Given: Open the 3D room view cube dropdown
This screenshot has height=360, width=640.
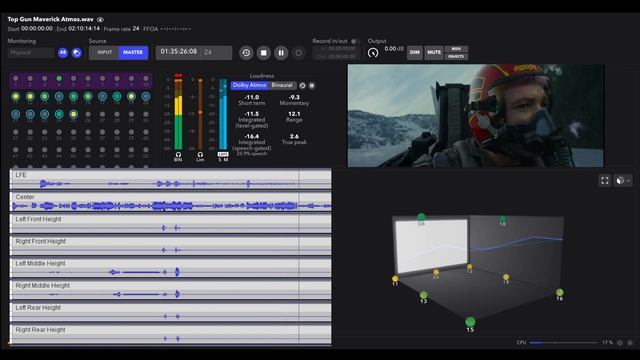Looking at the screenshot, I should pyautogui.click(x=623, y=180).
